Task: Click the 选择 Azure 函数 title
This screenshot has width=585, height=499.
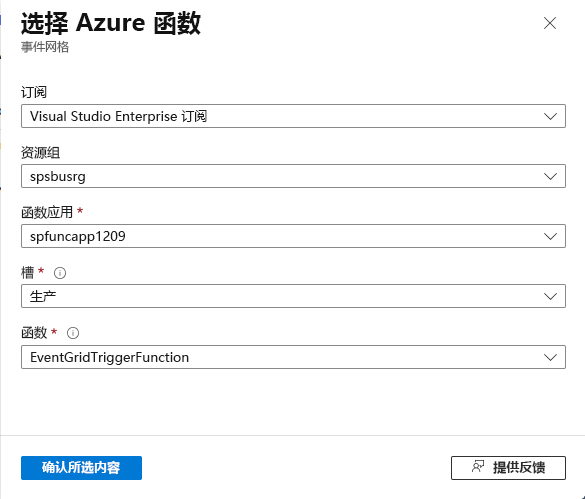Action: point(111,23)
